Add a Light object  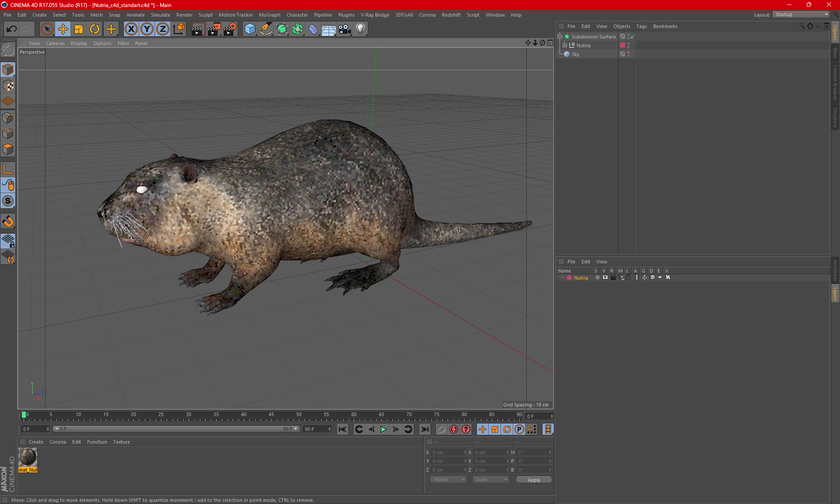[x=360, y=29]
